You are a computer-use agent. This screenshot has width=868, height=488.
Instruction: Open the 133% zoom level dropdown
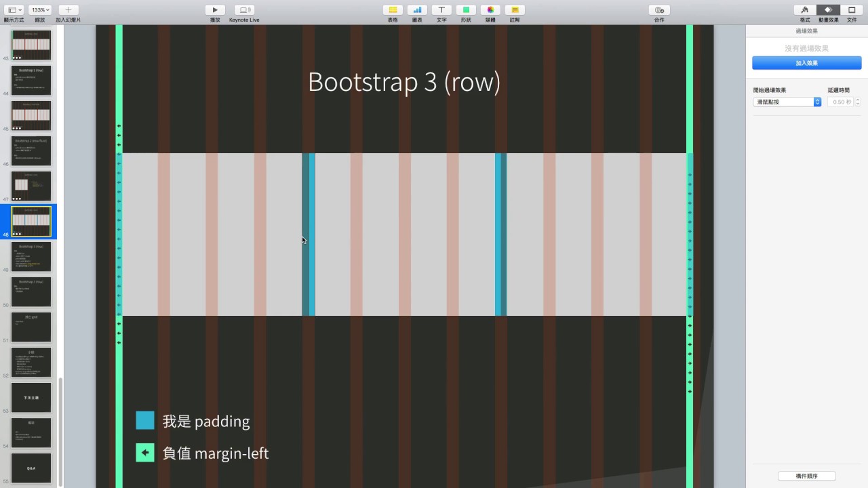coord(40,10)
